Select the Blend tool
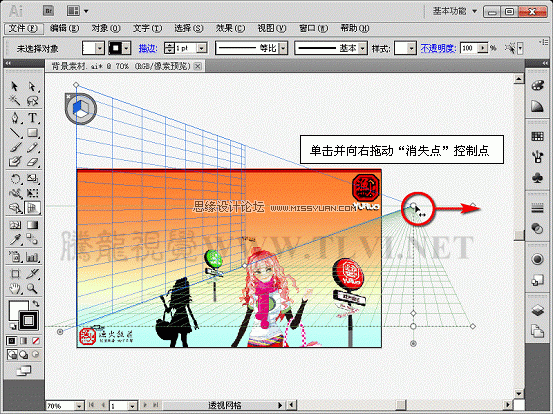The image size is (553, 414). pos(32,240)
